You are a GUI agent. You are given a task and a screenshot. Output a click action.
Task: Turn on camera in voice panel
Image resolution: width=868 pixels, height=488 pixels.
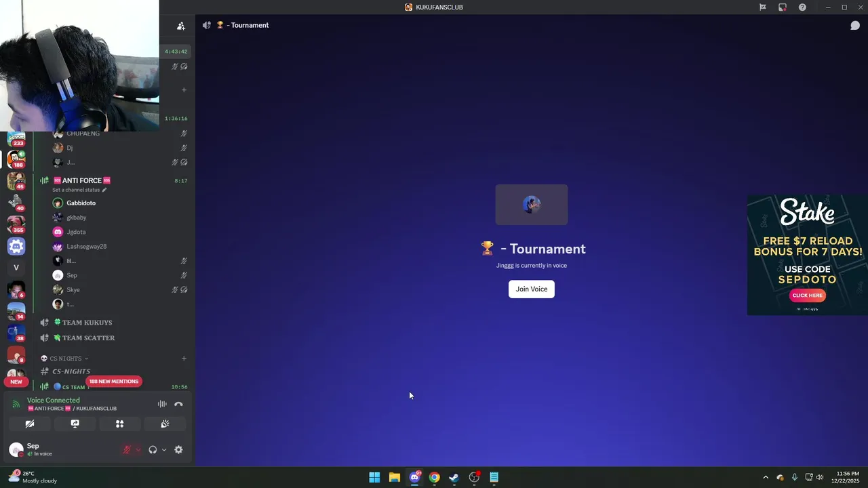click(30, 424)
